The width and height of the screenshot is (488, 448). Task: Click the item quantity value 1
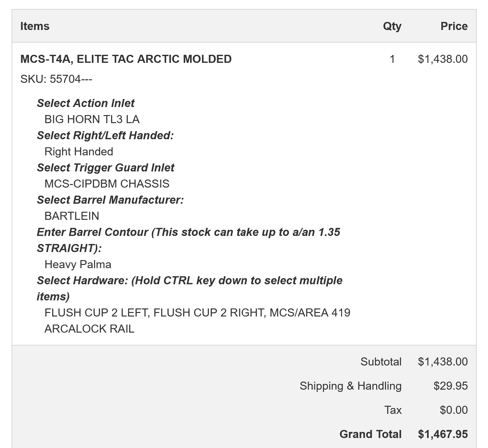392,59
